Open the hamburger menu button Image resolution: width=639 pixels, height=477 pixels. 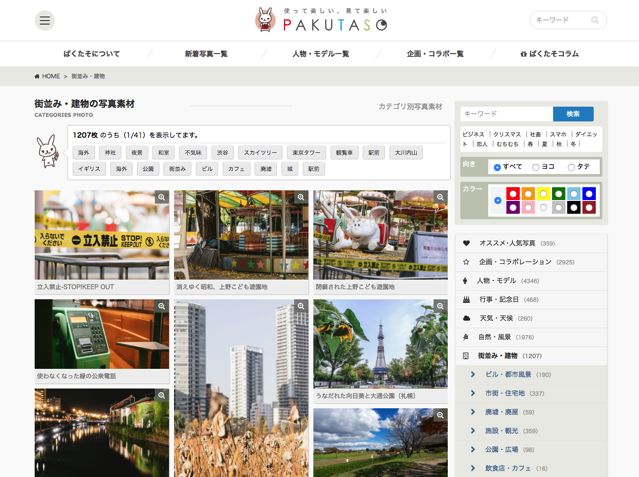pos(45,20)
